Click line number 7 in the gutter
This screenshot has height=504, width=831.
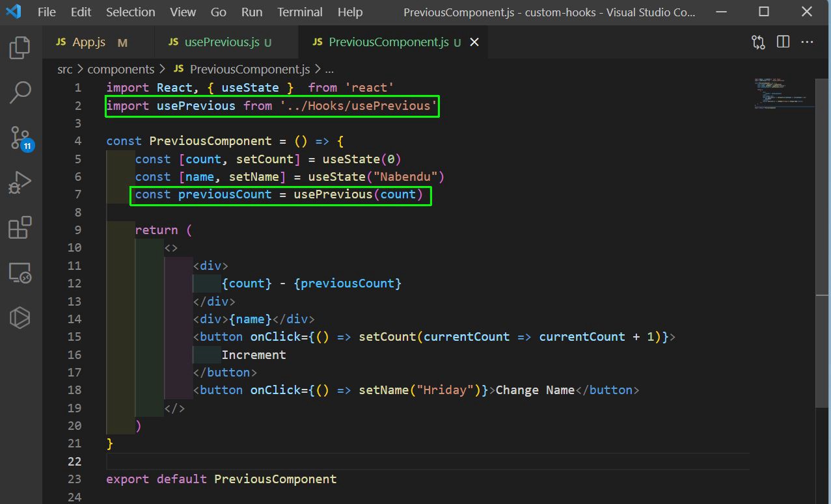[77, 194]
